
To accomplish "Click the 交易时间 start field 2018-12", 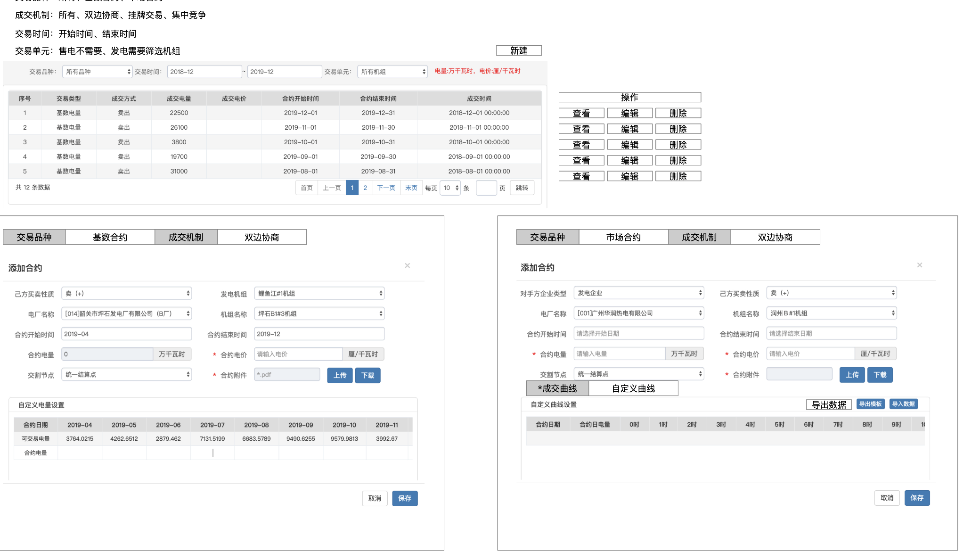I will point(204,72).
